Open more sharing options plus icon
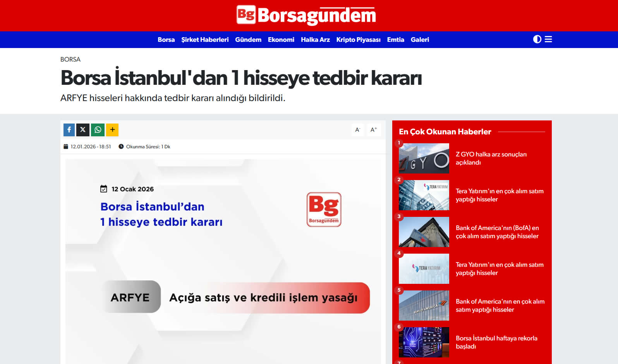The image size is (618, 364). (112, 130)
